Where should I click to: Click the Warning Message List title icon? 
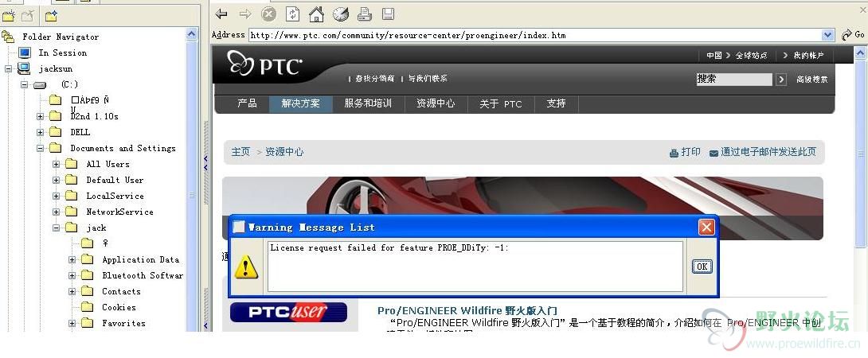pyautogui.click(x=239, y=228)
